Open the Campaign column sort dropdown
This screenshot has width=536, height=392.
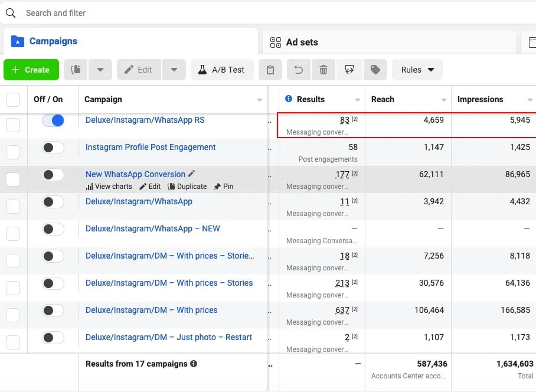pyautogui.click(x=260, y=100)
